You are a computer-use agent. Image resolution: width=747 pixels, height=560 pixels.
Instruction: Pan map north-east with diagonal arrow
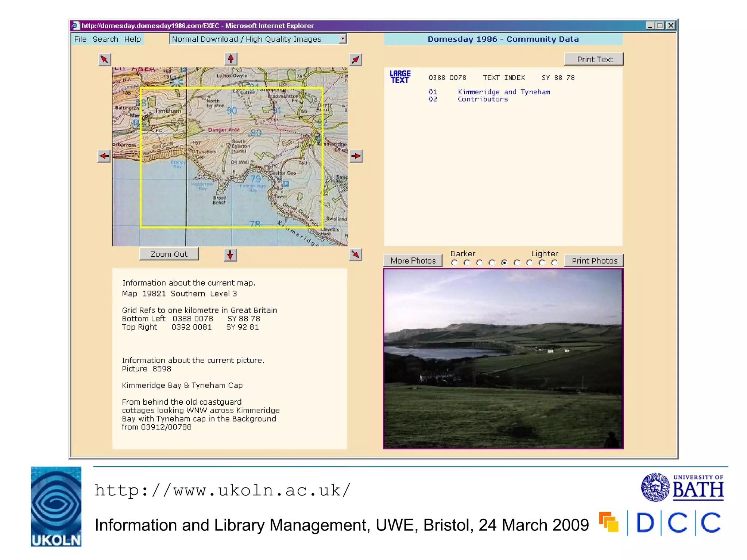click(356, 59)
